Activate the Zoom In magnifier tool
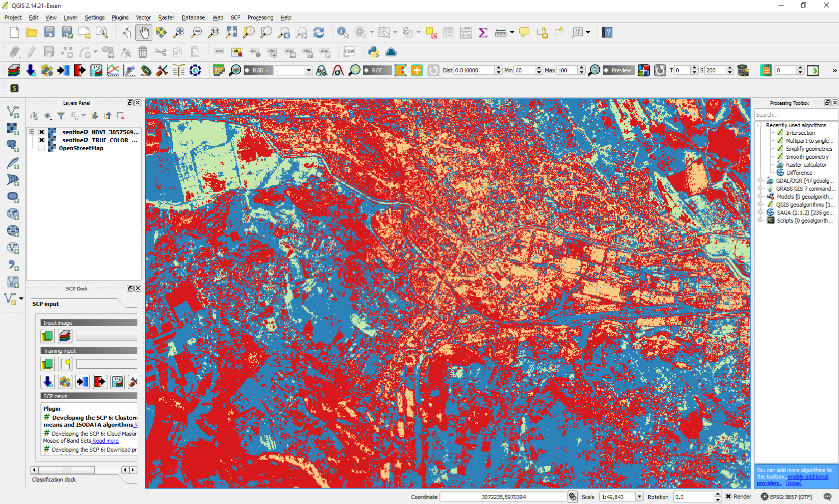Screen dimensions: 839x504 pyautogui.click(x=178, y=32)
